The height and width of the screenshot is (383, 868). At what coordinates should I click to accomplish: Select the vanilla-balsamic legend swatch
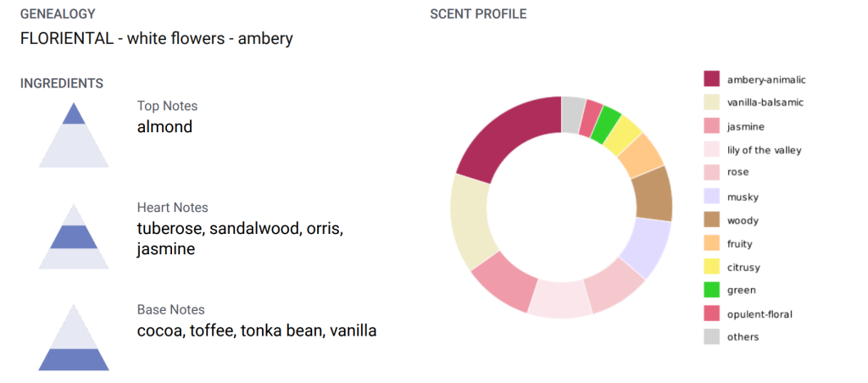coord(712,103)
